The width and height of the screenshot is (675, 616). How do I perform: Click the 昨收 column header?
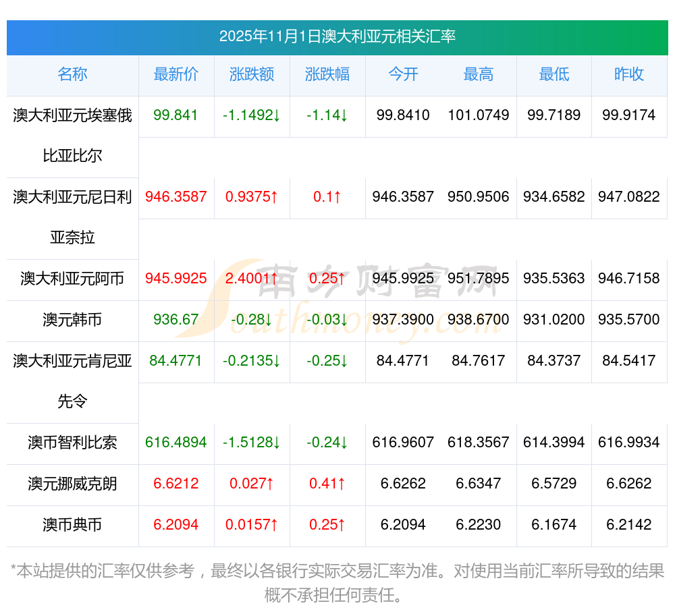[629, 74]
